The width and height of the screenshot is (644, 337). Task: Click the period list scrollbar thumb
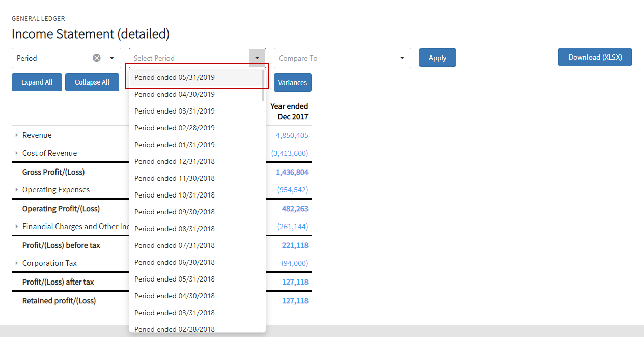point(263,85)
